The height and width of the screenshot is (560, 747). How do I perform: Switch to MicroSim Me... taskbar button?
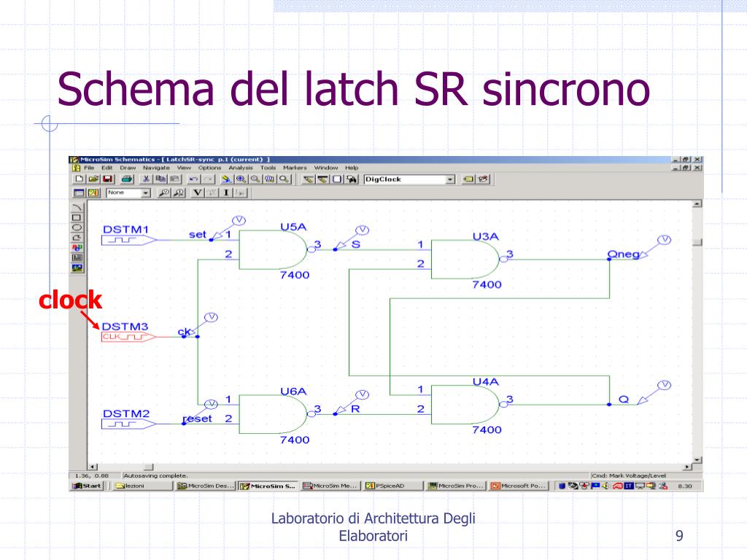(330, 486)
